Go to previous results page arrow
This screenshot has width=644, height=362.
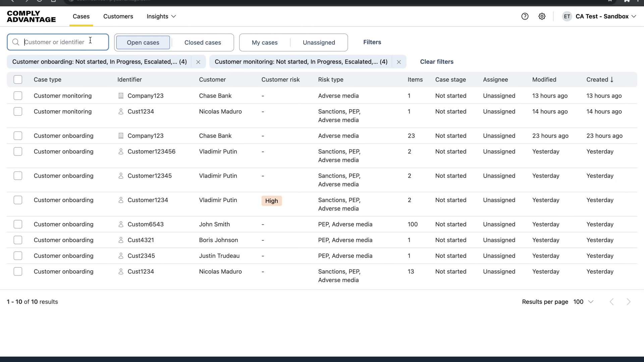click(x=612, y=302)
